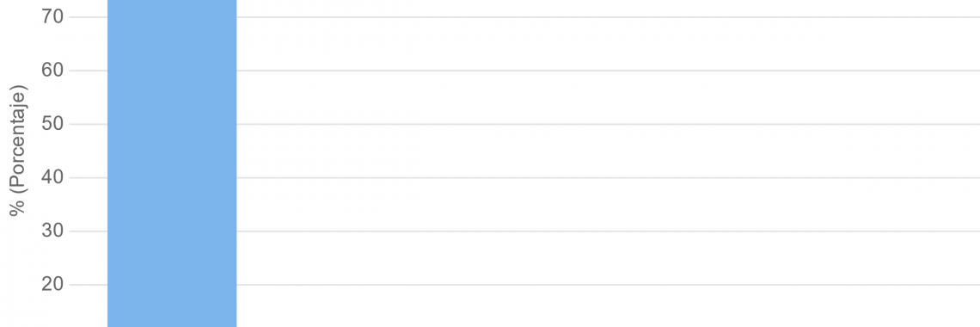Click blue bar segment between 60 and 70
The height and width of the screenshot is (327, 980).
click(x=172, y=44)
